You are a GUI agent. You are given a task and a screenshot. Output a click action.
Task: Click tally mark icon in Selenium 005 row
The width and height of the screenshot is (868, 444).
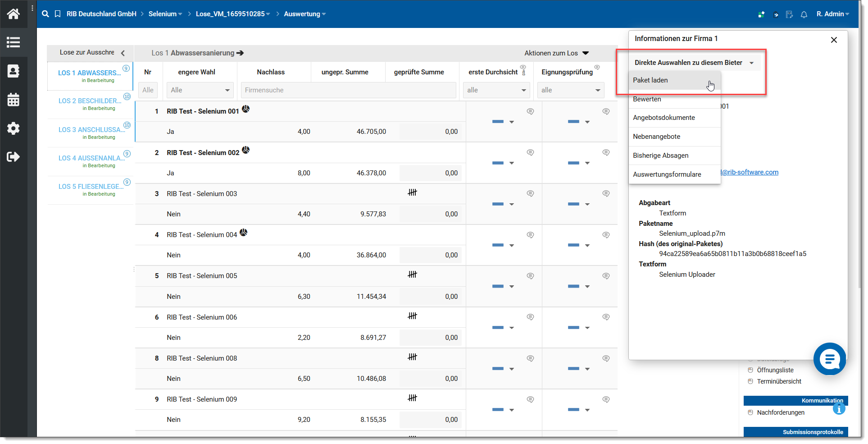pyautogui.click(x=413, y=275)
